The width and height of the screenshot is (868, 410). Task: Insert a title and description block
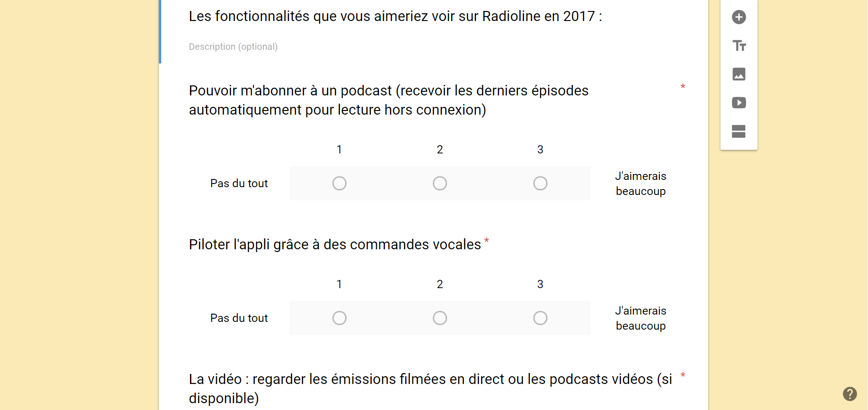[739, 46]
